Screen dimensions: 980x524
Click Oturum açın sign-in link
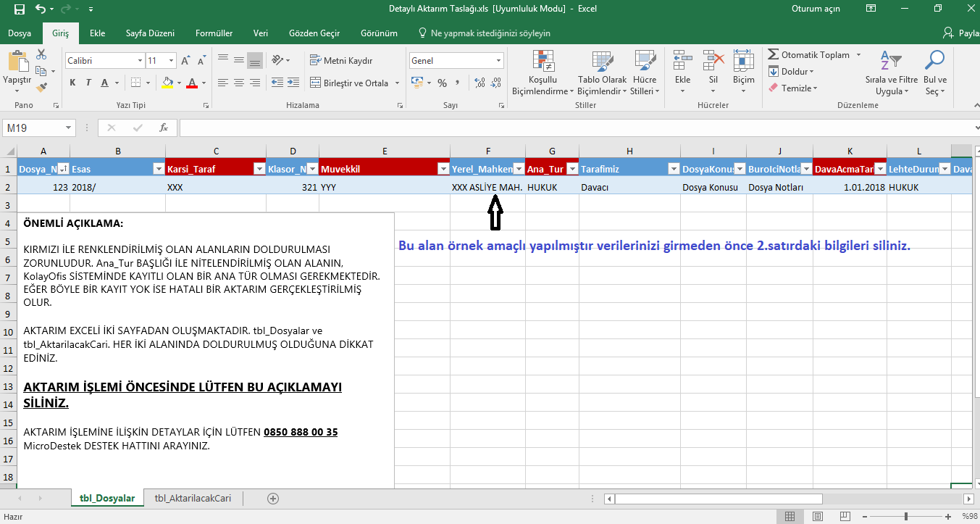tap(816, 9)
